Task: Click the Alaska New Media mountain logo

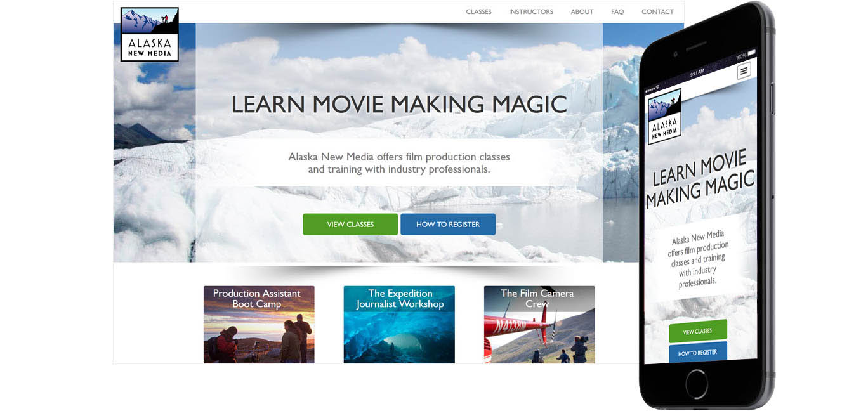Action: [x=149, y=33]
